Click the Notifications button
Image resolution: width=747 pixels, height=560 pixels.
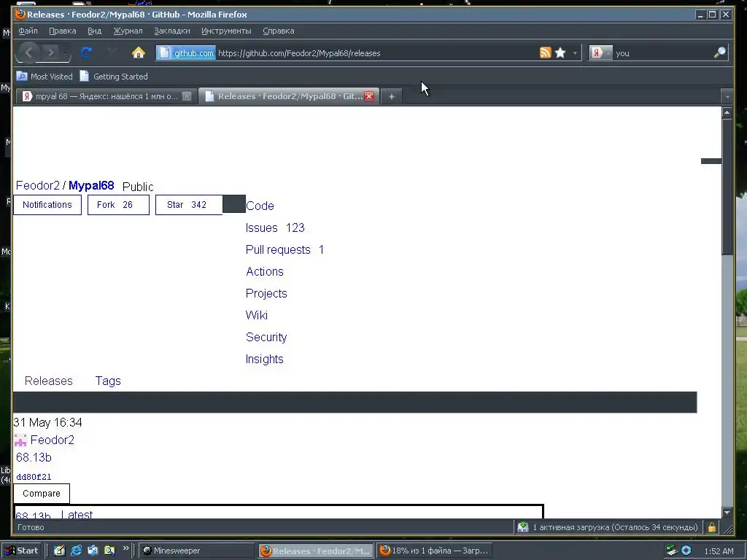tap(47, 205)
